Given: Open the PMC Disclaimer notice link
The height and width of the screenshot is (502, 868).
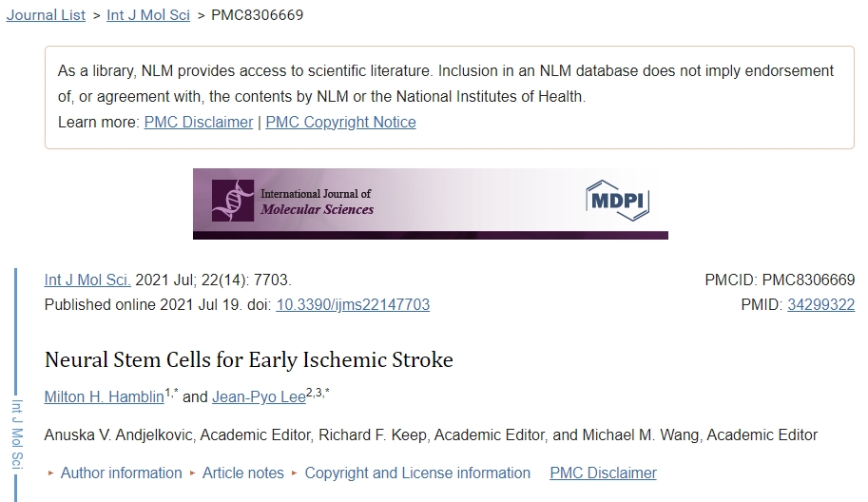Looking at the screenshot, I should pyautogui.click(x=199, y=122).
